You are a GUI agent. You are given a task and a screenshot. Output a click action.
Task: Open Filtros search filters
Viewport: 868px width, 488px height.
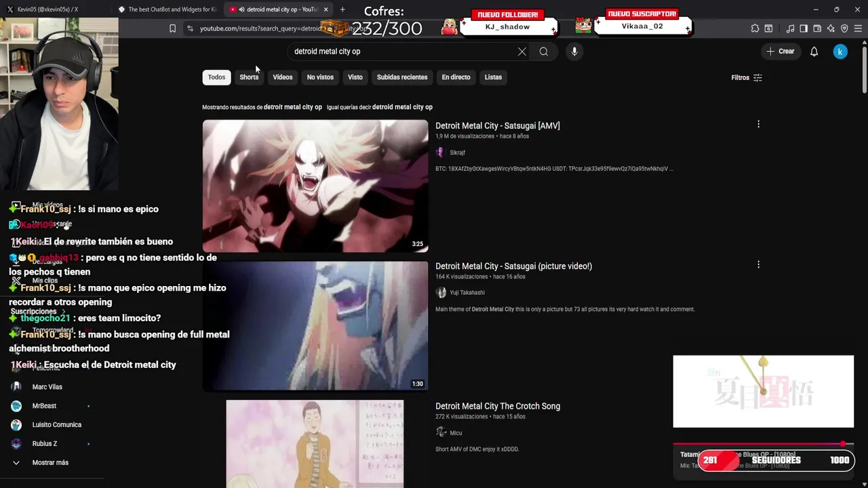click(747, 78)
